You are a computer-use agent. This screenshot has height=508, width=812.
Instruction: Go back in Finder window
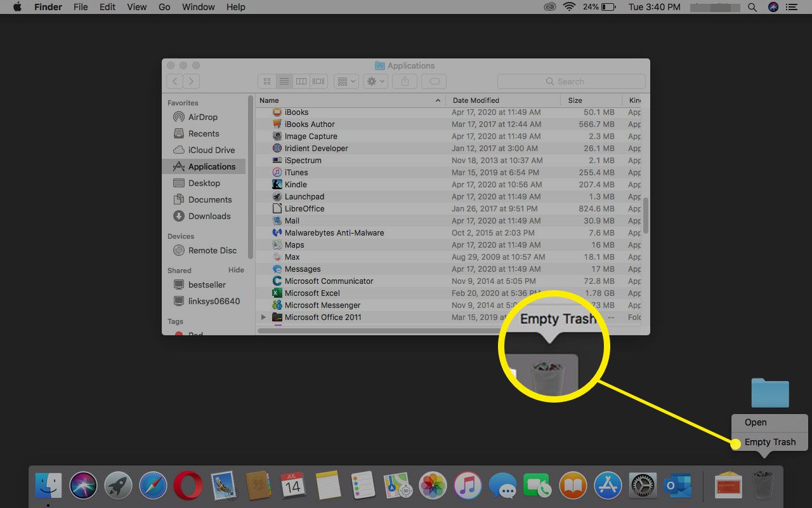coord(175,81)
